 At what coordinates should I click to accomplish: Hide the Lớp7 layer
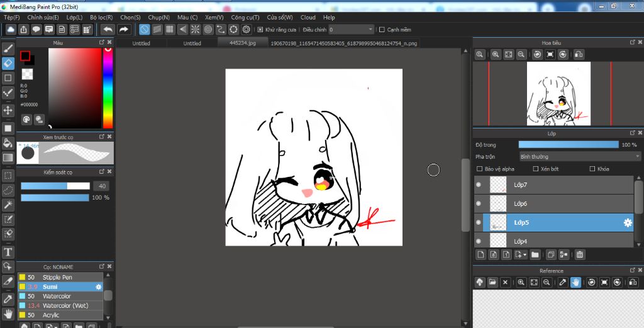click(x=479, y=184)
